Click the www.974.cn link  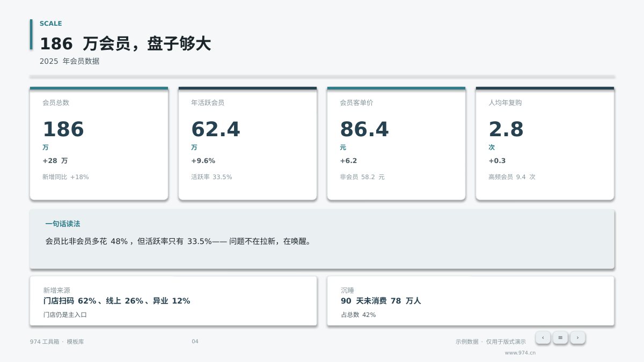[520, 353]
